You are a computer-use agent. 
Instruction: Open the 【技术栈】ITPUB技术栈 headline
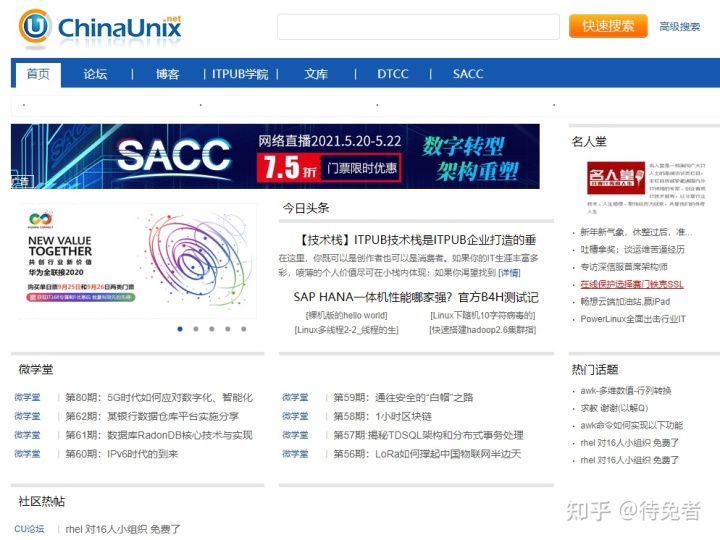pos(417,240)
